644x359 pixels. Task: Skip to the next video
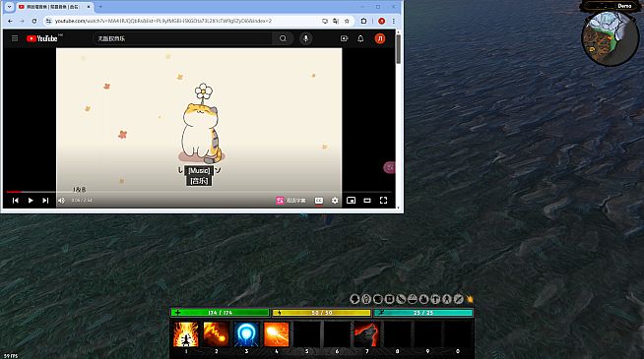45,201
